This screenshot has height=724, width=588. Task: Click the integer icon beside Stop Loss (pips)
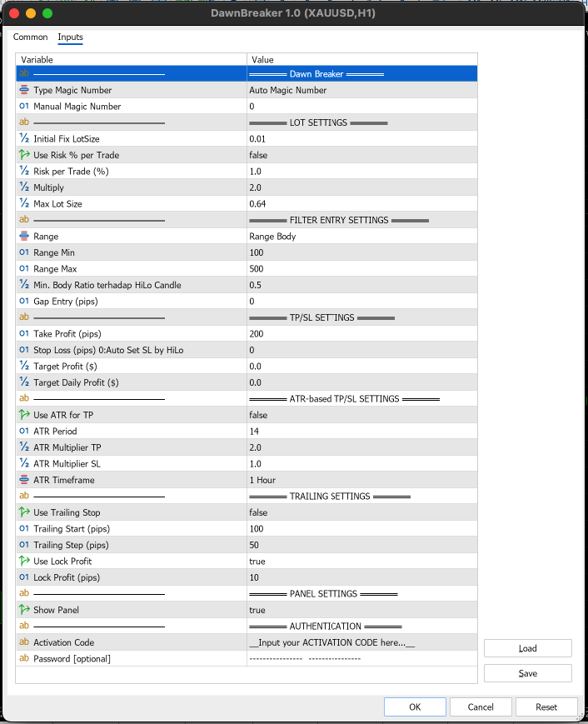(x=24, y=350)
